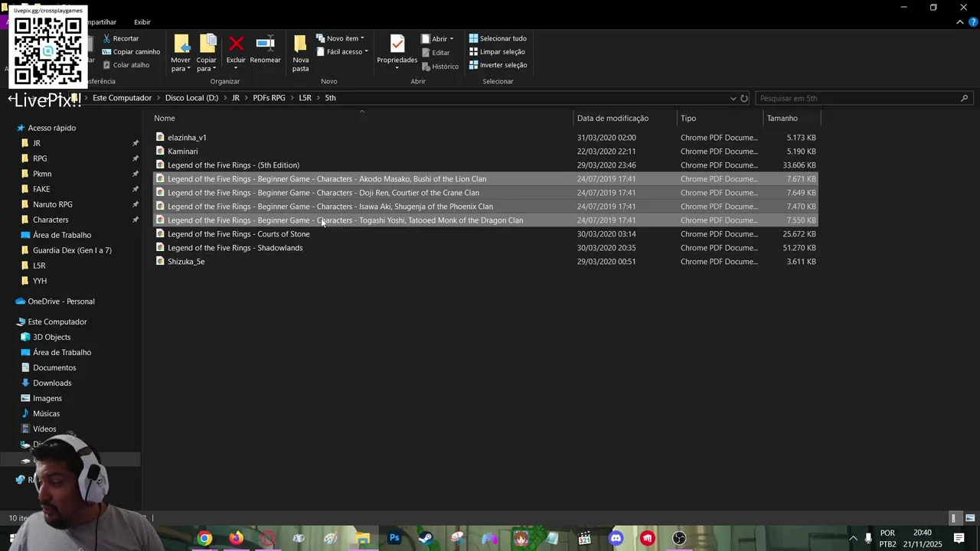Select the Courts of Stone PDF
Image resolution: width=980 pixels, height=551 pixels.
(239, 234)
